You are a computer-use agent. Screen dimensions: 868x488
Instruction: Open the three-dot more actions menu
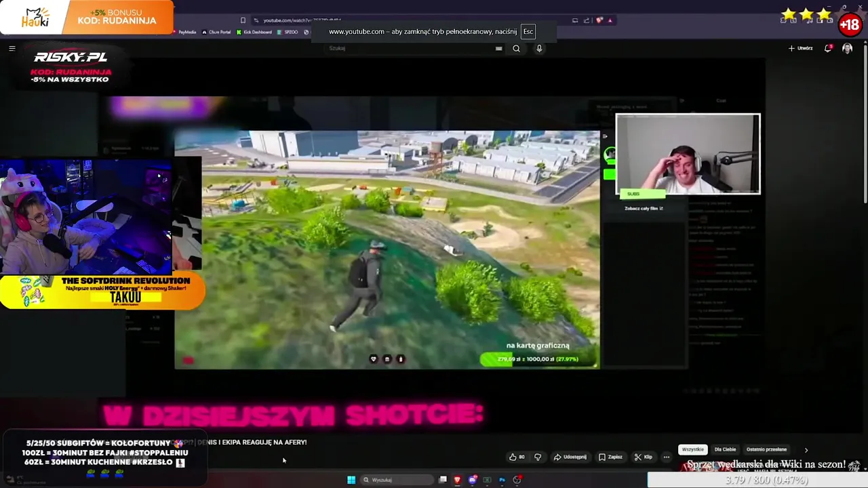click(x=666, y=457)
